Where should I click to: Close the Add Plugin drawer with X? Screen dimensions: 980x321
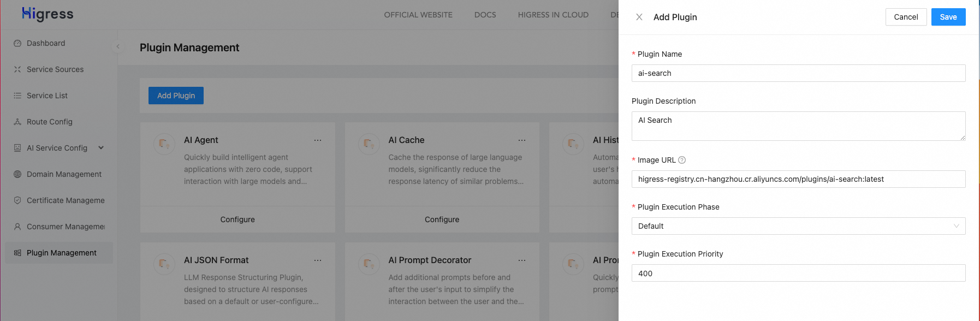point(639,17)
